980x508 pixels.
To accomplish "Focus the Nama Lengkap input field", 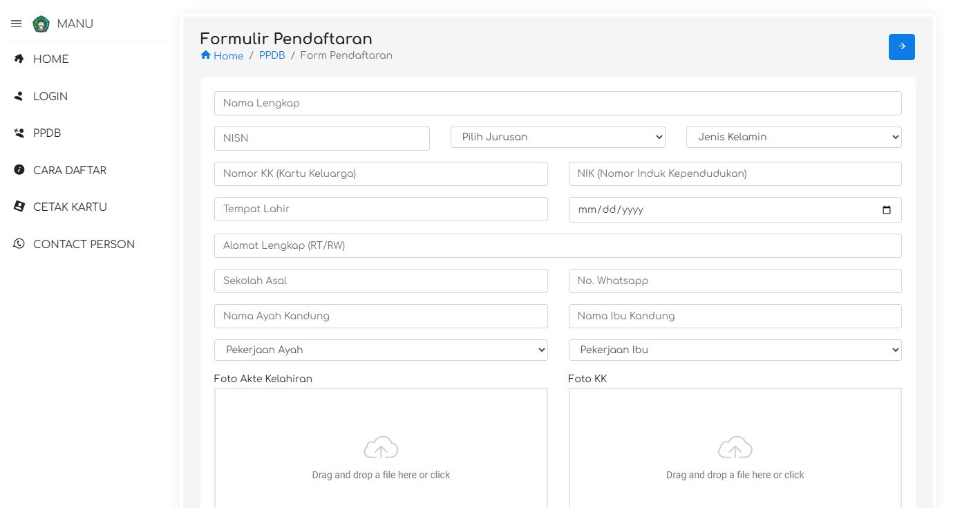I will (557, 104).
